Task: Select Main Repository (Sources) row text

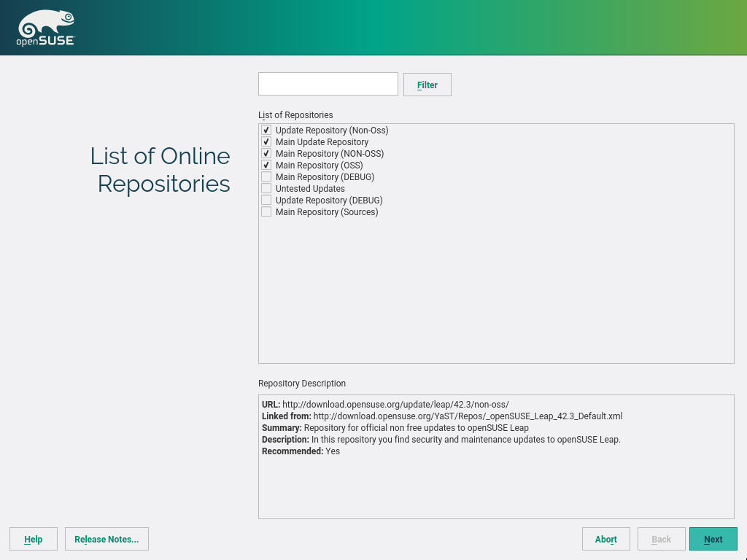Action: [x=327, y=212]
